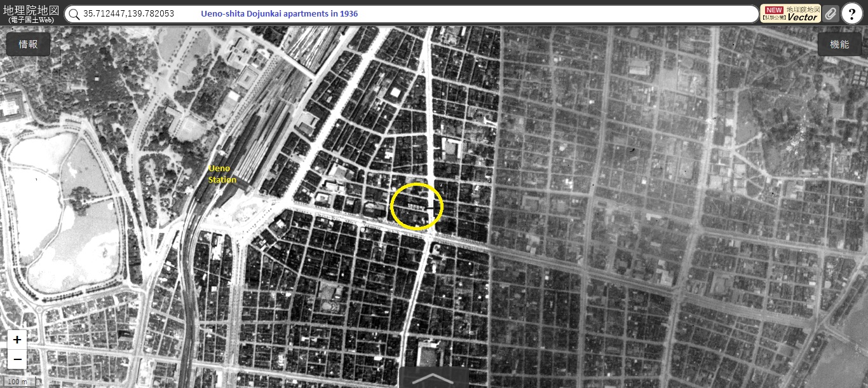
Task: Zoom in with the plus button
Action: click(x=17, y=340)
